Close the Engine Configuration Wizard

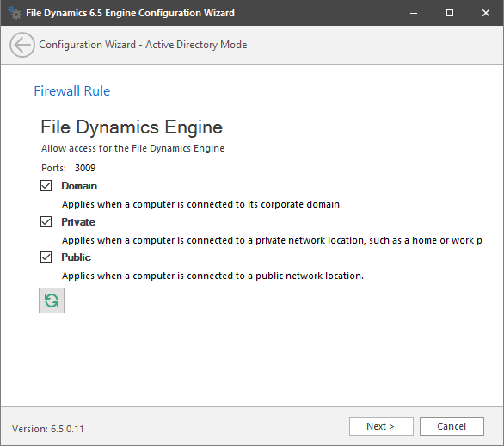click(486, 13)
